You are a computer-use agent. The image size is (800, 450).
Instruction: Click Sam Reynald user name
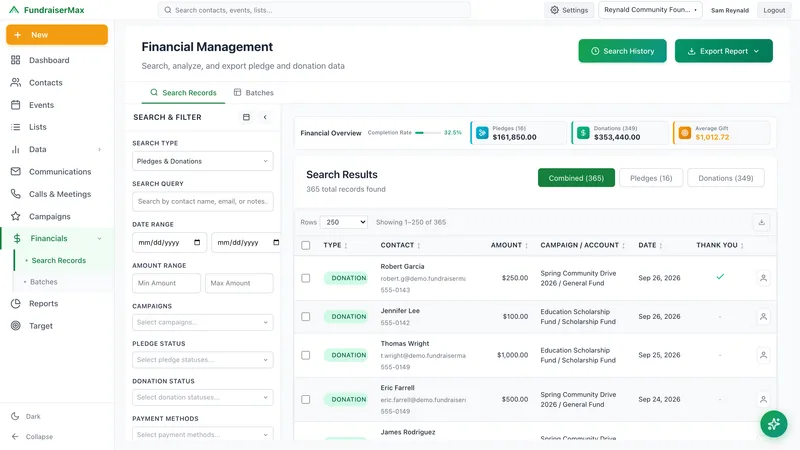click(730, 10)
